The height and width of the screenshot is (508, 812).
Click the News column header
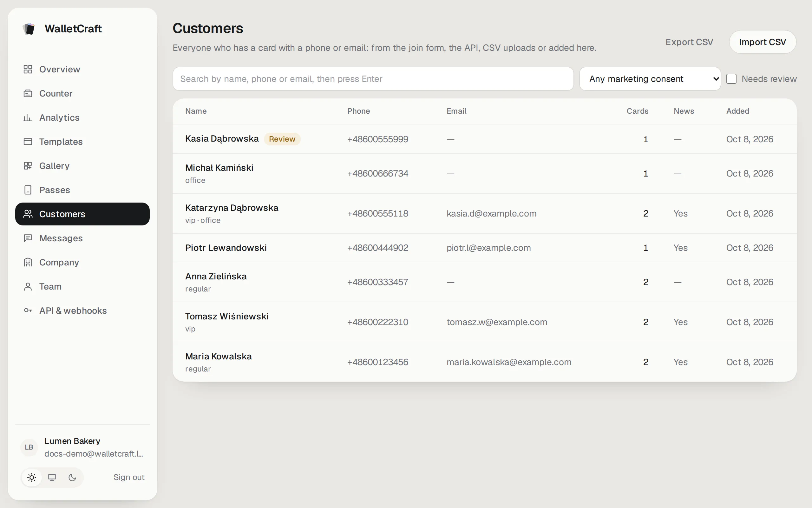tap(684, 111)
